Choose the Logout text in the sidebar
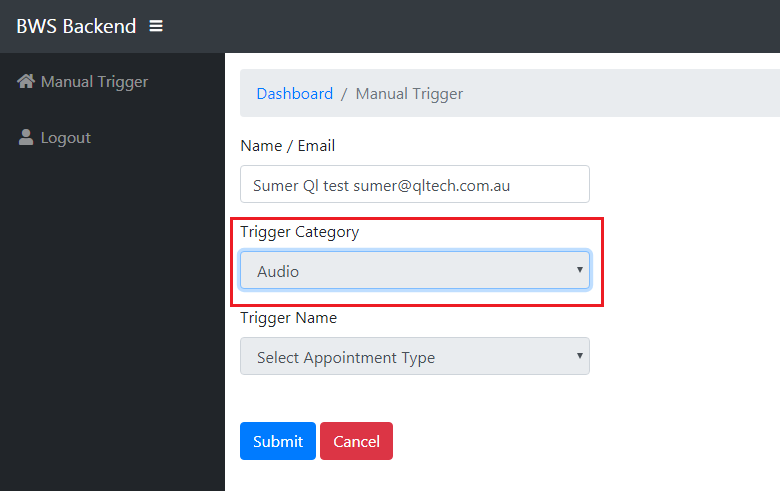This screenshot has height=491, width=780. 66,138
